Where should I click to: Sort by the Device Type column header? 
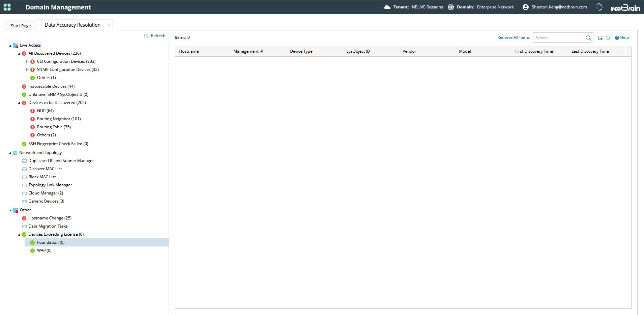click(x=316, y=51)
